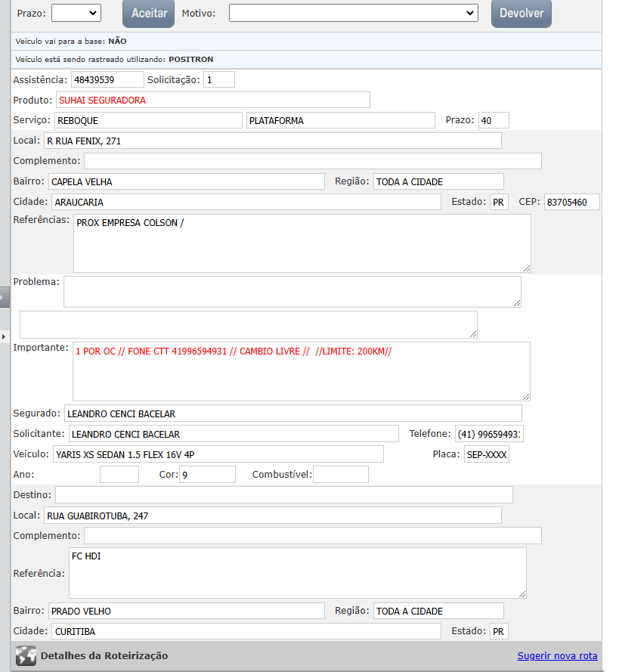
Task: Follow the Sugerir nova rota link
Action: (557, 655)
